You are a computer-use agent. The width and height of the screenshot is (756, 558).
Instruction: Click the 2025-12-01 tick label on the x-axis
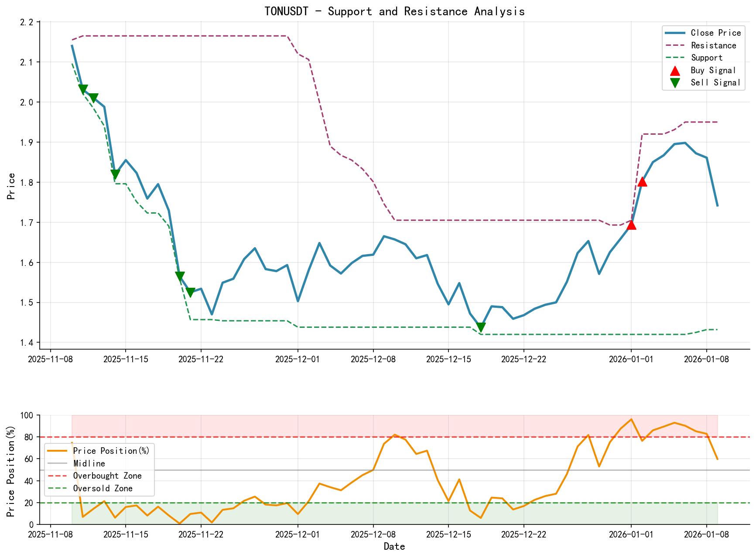point(298,359)
